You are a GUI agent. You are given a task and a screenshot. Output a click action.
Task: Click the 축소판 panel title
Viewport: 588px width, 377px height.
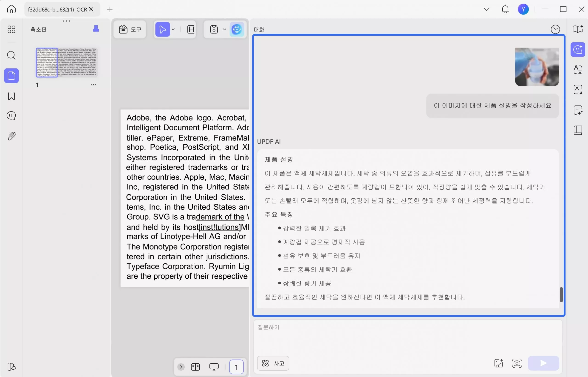coord(38,30)
